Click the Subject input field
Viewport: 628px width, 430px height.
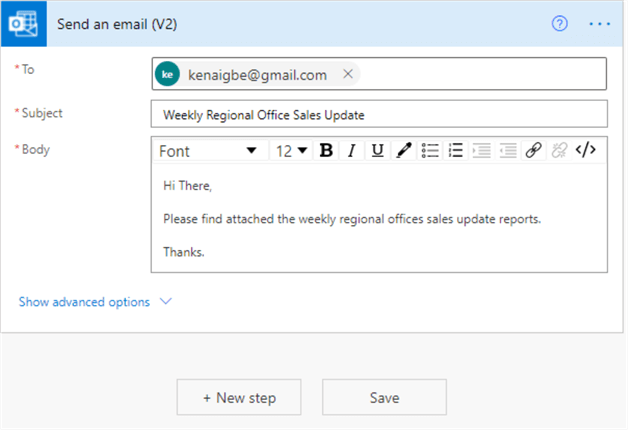click(x=379, y=115)
